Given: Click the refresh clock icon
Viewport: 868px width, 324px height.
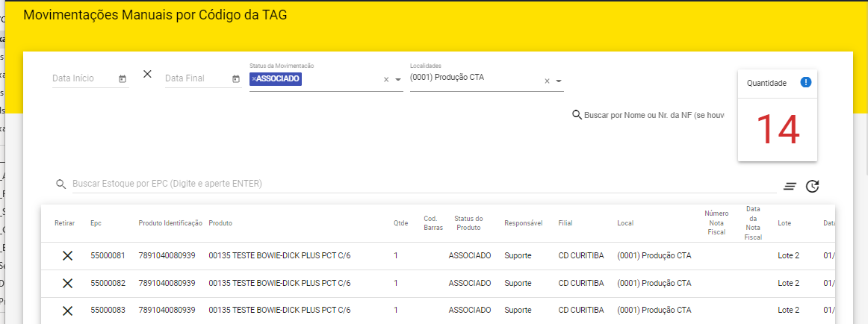Looking at the screenshot, I should (813, 187).
